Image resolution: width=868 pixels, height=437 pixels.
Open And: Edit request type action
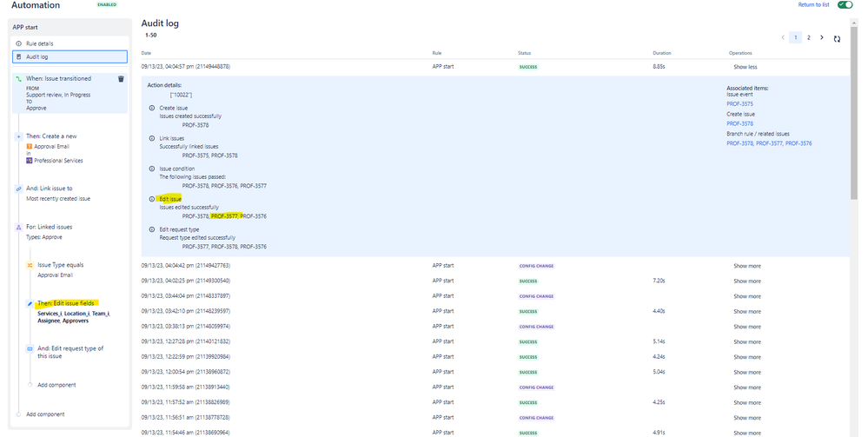pos(70,352)
